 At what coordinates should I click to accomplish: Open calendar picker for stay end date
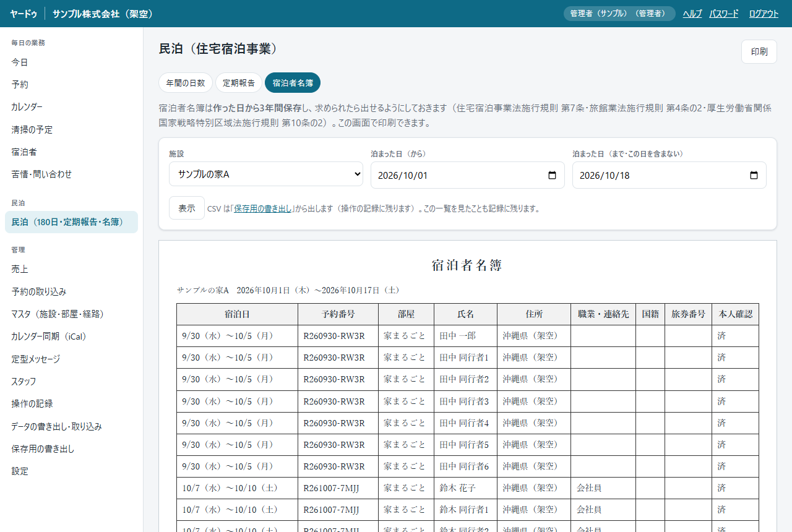tap(754, 175)
